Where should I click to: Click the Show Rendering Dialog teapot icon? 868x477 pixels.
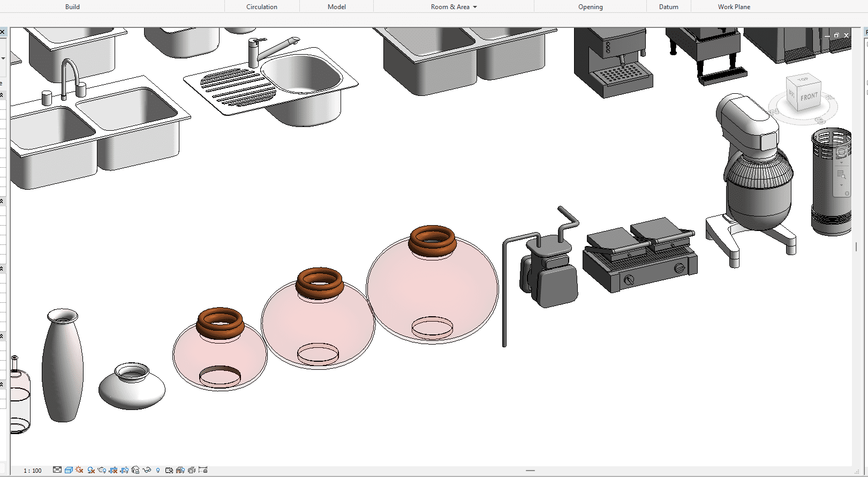[x=102, y=470]
